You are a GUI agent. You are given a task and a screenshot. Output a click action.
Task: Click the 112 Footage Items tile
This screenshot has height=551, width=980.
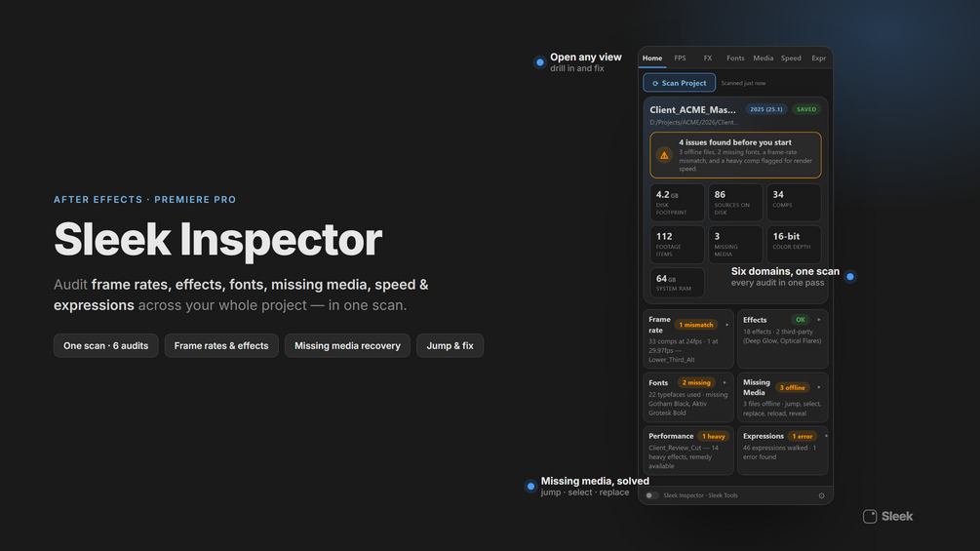point(677,244)
